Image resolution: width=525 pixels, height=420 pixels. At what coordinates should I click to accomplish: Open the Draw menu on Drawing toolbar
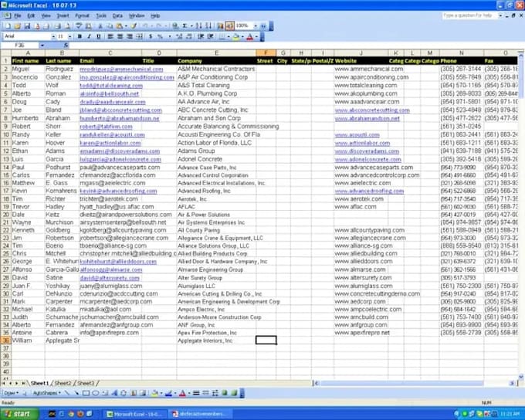click(x=11, y=393)
